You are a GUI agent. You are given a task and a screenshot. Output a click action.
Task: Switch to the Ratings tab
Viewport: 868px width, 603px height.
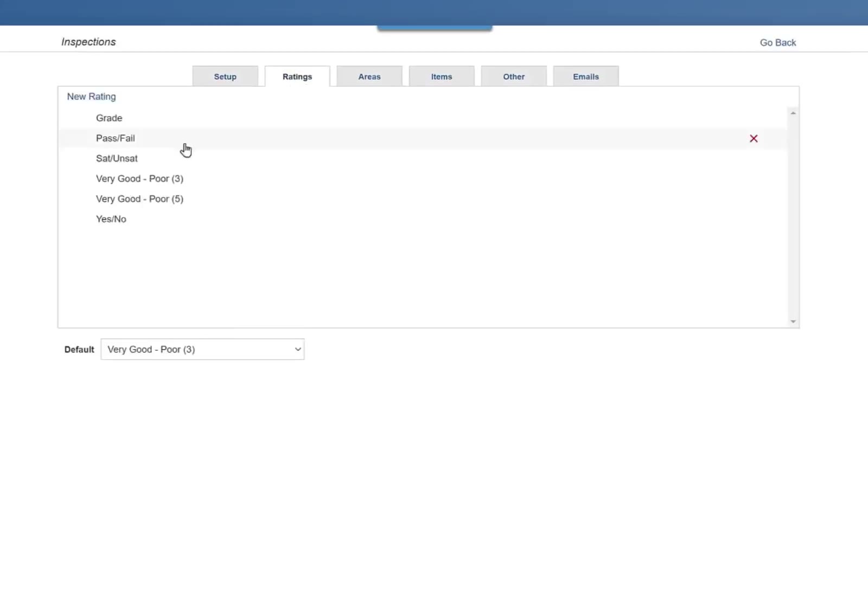tap(297, 76)
